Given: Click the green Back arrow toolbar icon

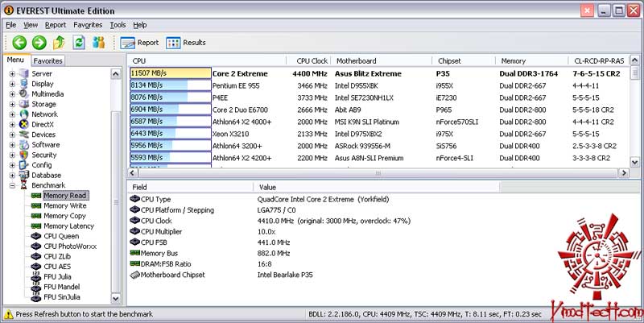Looking at the screenshot, I should click(x=19, y=43).
